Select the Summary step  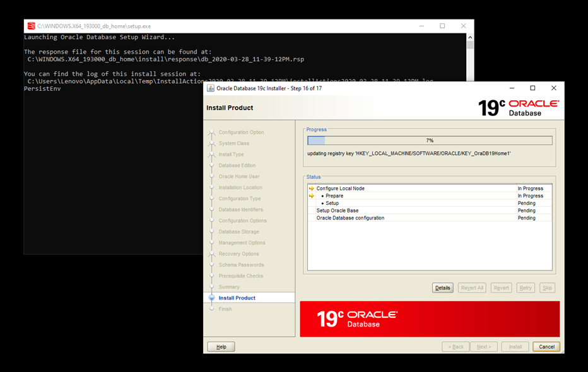pyautogui.click(x=229, y=287)
